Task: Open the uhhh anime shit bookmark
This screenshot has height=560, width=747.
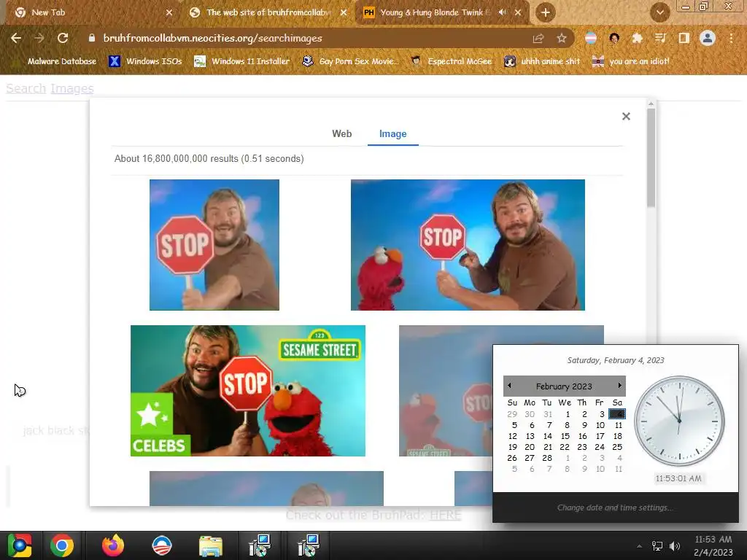Action: click(x=542, y=61)
